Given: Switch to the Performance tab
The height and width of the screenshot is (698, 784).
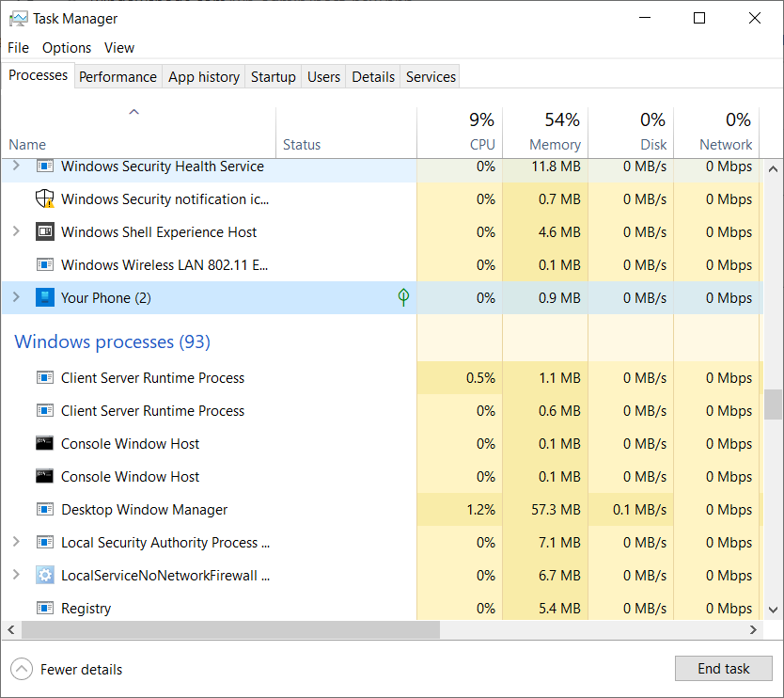Looking at the screenshot, I should click(118, 76).
